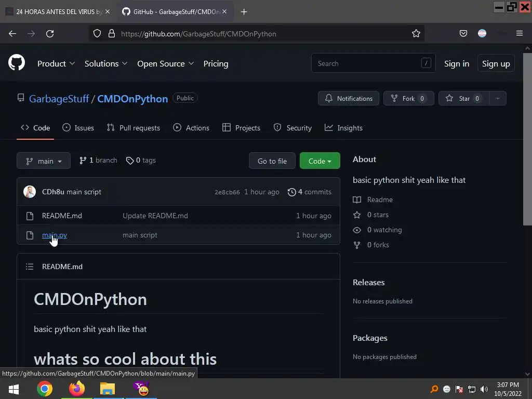The width and height of the screenshot is (532, 399).
Task: Fork the repository with Fork button
Action: click(x=408, y=98)
